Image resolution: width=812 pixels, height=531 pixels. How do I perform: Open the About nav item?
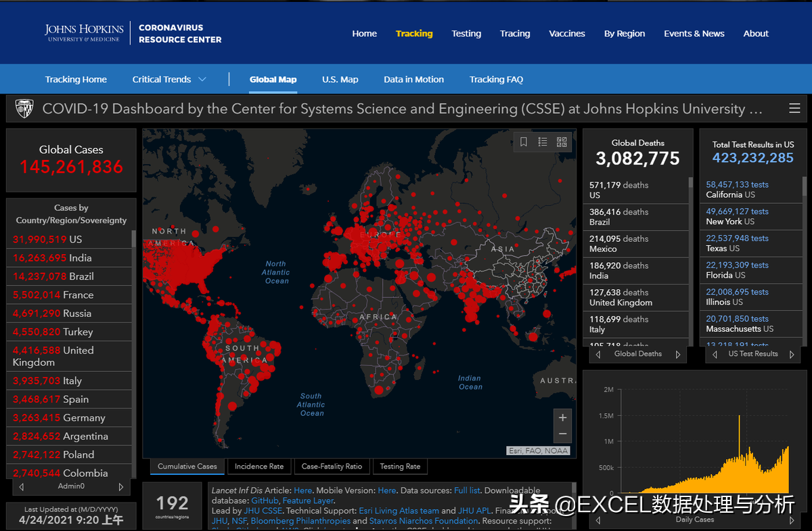click(756, 33)
